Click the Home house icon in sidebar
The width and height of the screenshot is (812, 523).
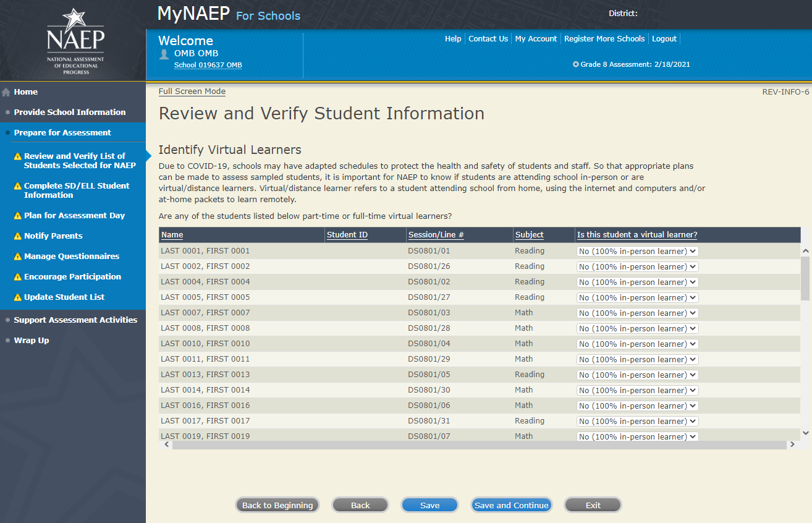point(6,92)
